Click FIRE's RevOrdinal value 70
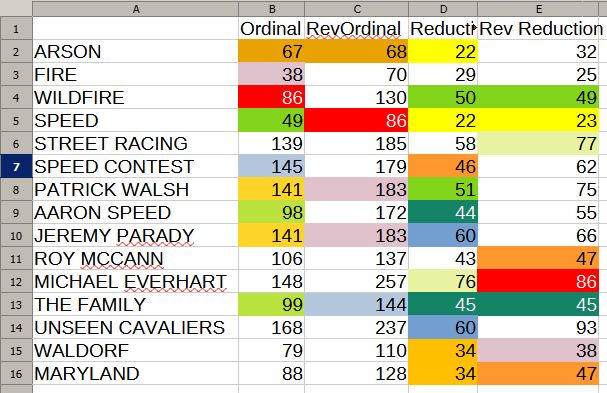Viewport: 607px width, 393px height. pyautogui.click(x=357, y=74)
